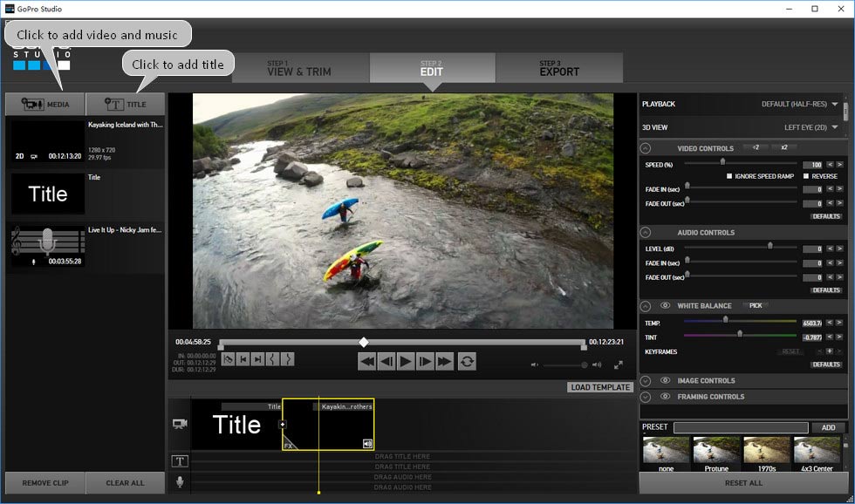Click the Reset All button

pos(745,483)
